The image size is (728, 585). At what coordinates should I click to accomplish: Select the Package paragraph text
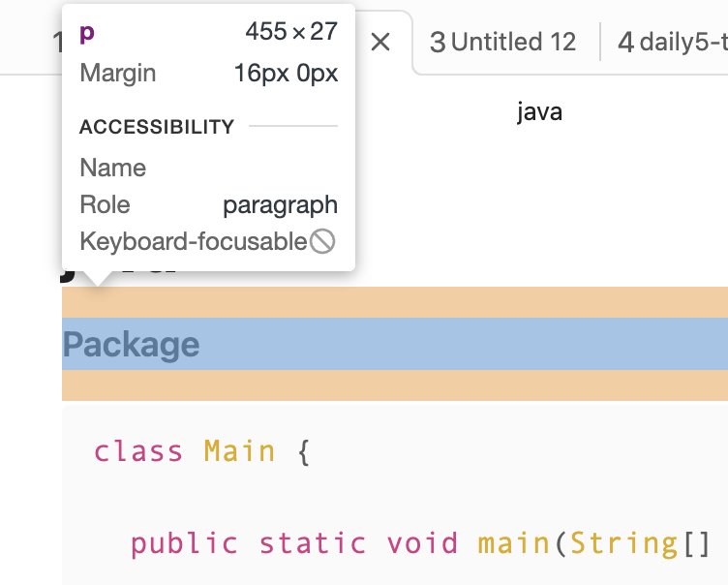point(132,344)
